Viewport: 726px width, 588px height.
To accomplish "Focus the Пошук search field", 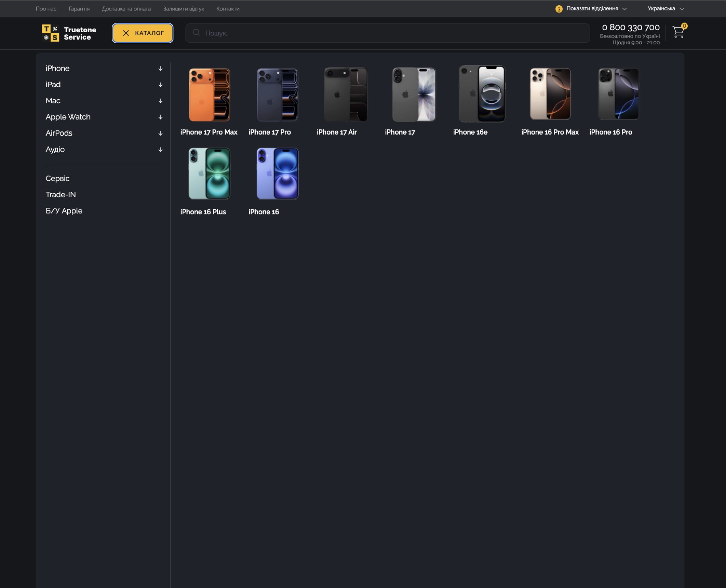I will [388, 33].
